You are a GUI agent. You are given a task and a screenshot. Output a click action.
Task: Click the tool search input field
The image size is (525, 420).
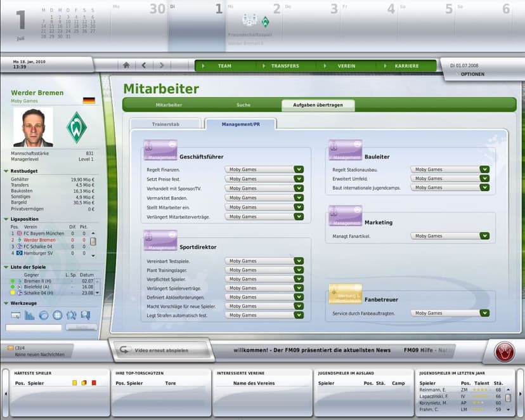tap(34, 327)
